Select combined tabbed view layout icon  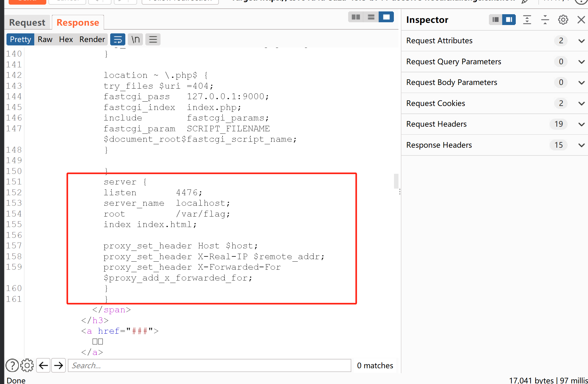[x=386, y=17]
